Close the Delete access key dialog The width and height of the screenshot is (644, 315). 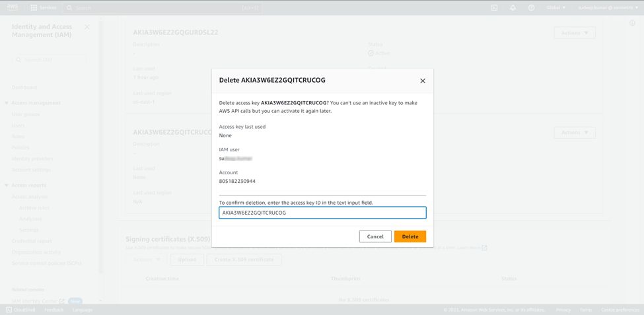click(423, 81)
